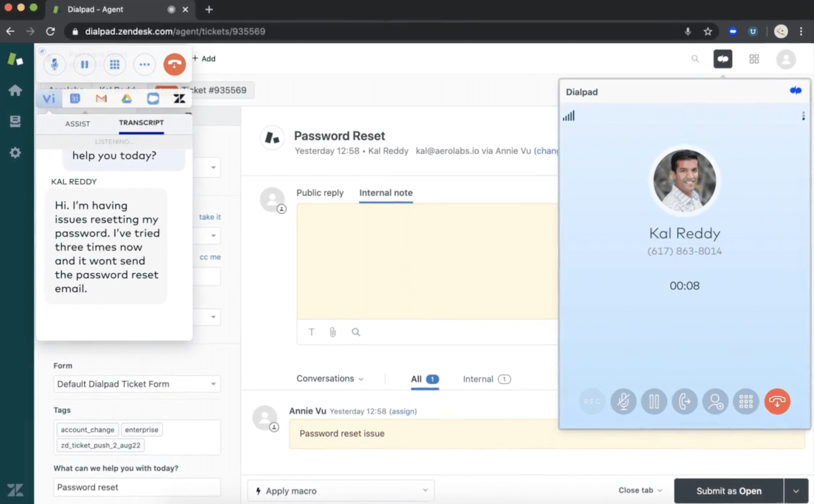This screenshot has height=504, width=814.
Task: Click the Password reset help field
Action: 137,487
